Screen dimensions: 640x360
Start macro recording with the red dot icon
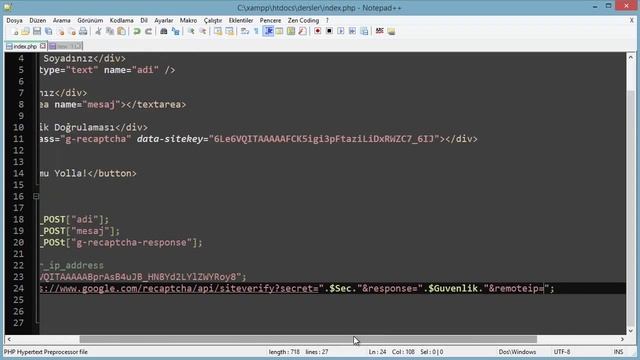pyautogui.click(x=318, y=31)
